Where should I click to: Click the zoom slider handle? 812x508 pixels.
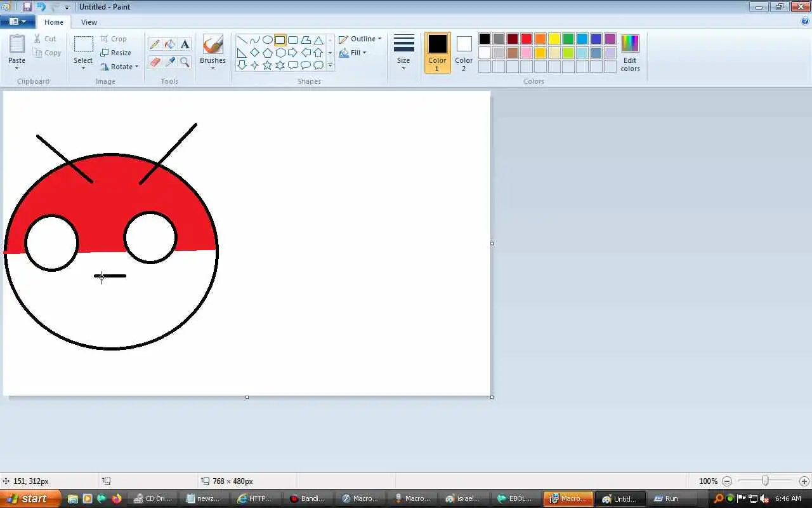[765, 481]
